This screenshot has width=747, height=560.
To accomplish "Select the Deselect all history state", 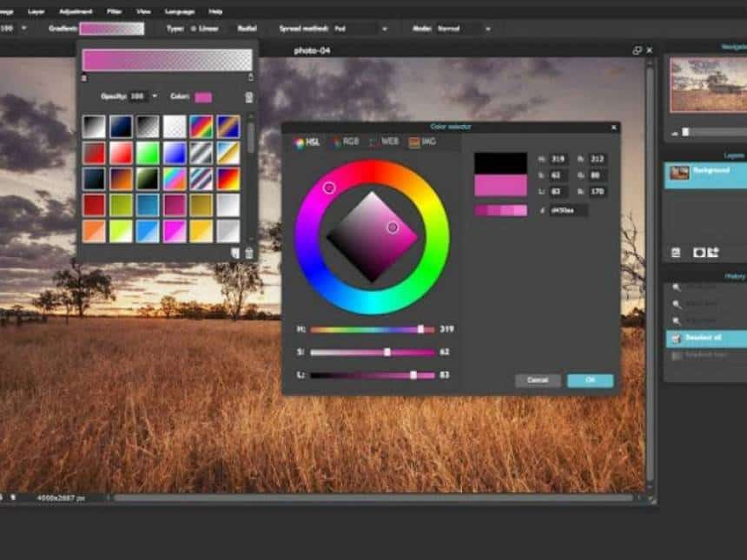I will coord(704,338).
